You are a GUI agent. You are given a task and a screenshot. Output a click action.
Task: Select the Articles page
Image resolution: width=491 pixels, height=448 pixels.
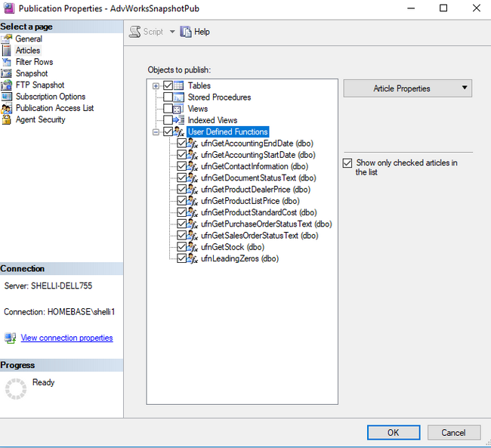click(x=28, y=51)
